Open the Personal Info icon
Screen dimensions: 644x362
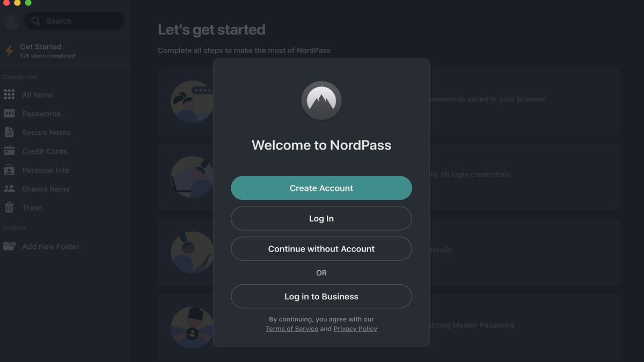point(10,169)
